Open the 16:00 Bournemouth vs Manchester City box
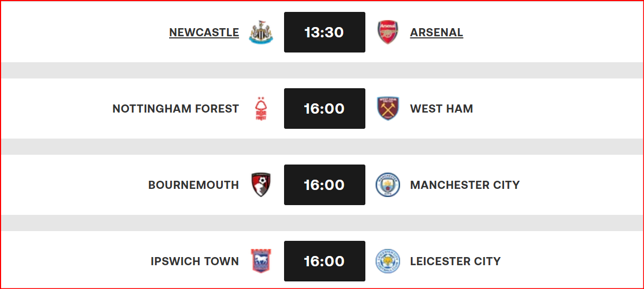The height and width of the screenshot is (289, 644). coord(325,185)
